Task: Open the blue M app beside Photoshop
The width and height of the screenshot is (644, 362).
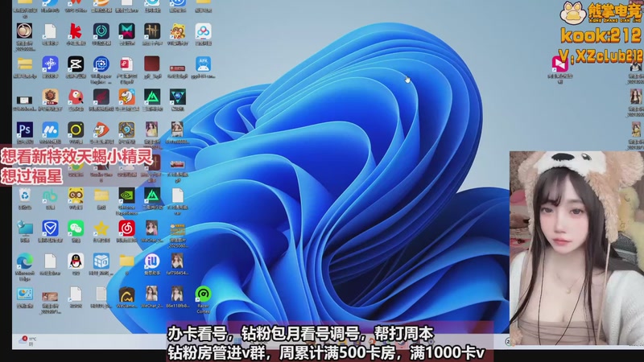Action: (50, 130)
